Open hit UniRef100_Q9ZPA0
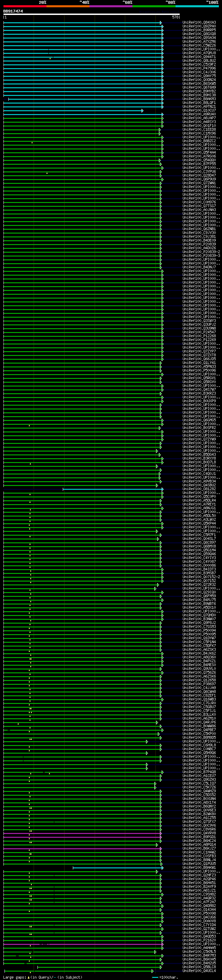Viewport: 222px width, 980px height. click(x=199, y=26)
